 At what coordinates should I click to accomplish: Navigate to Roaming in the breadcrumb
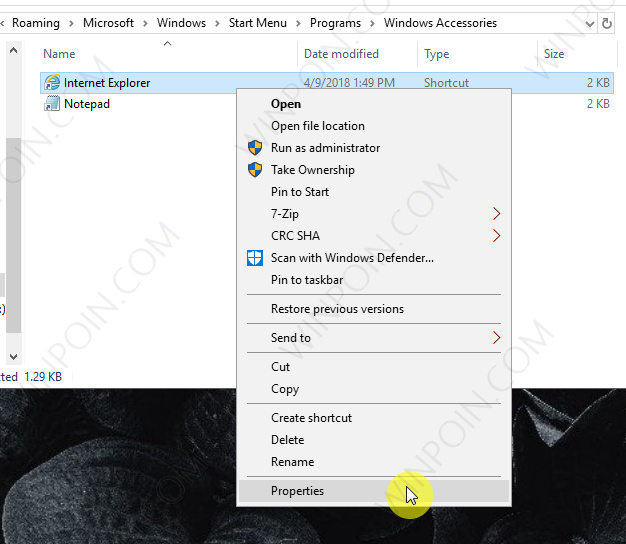click(x=36, y=23)
